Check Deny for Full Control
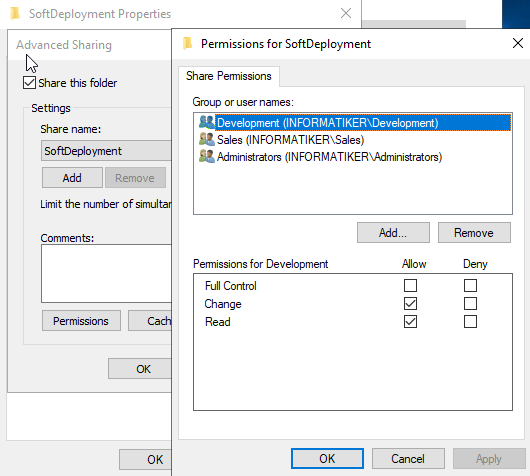 click(x=470, y=286)
